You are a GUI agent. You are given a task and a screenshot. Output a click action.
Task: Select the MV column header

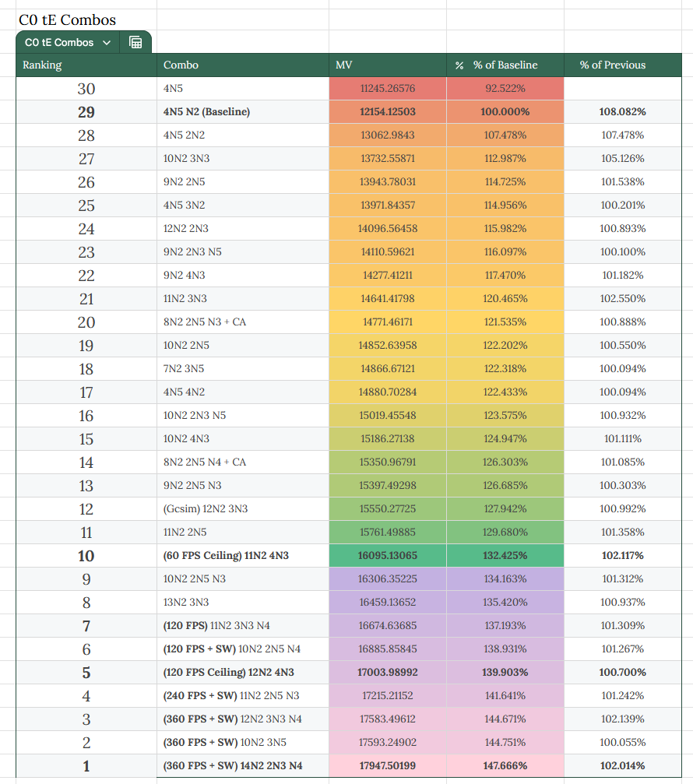(388, 65)
